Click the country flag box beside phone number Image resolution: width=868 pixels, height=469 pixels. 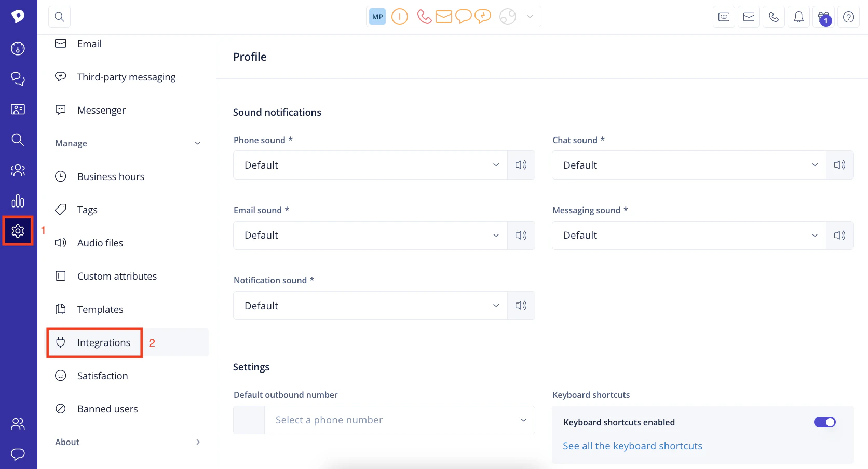click(249, 420)
